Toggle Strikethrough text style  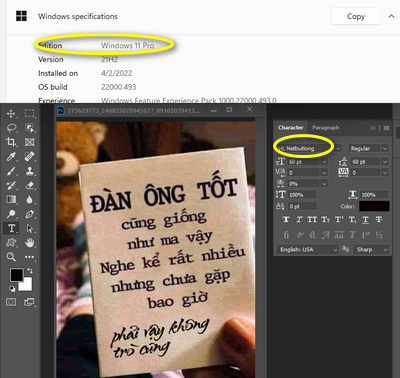coord(379,219)
